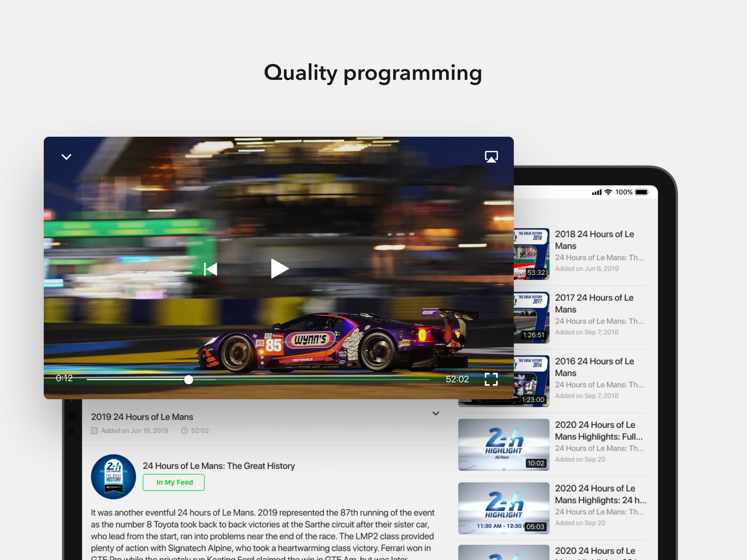Viewport: 747px width, 560px height.
Task: Tap the AirPlay icon on the video player
Action: [x=491, y=157]
